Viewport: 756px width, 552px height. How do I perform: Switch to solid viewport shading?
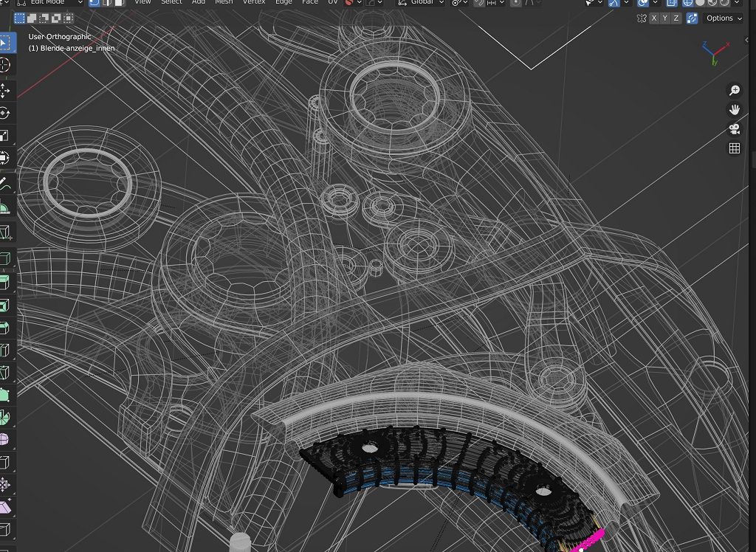[x=701, y=2]
